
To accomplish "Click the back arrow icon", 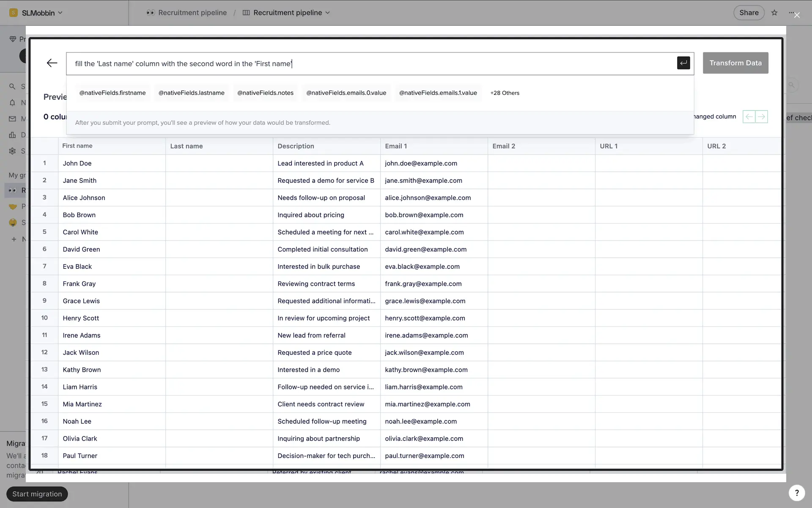I will coord(52,63).
